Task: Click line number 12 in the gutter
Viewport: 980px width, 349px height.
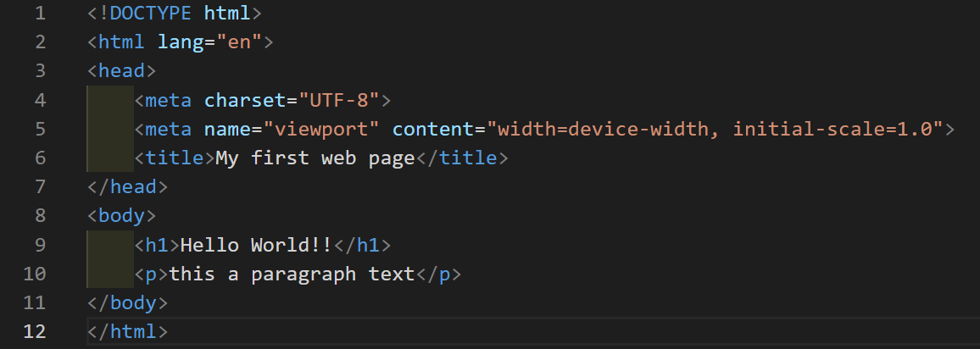Action: click(35, 331)
